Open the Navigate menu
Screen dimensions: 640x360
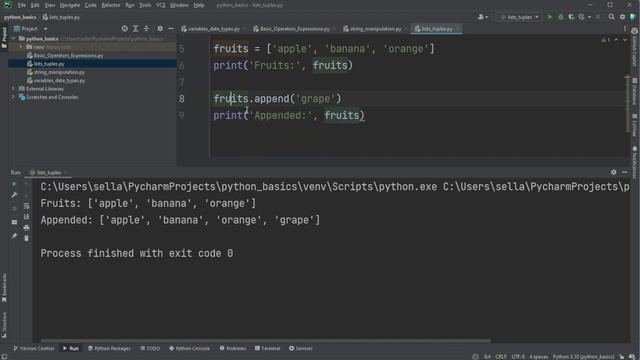tap(70, 5)
